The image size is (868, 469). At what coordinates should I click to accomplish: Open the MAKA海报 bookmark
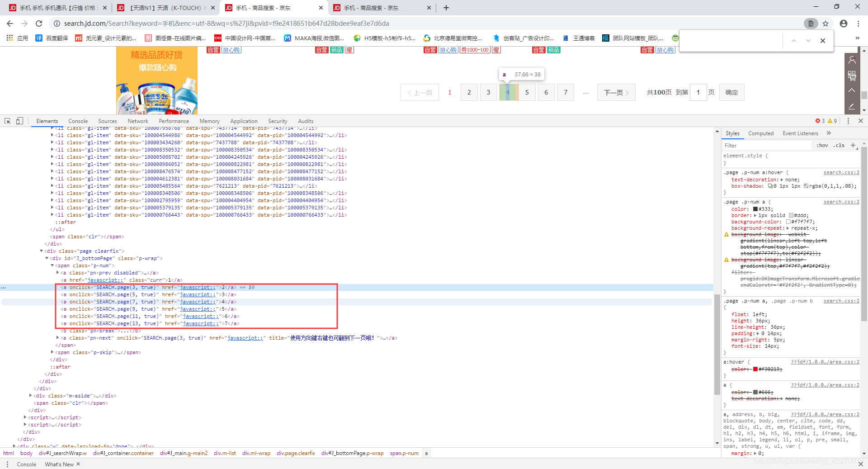click(x=314, y=38)
